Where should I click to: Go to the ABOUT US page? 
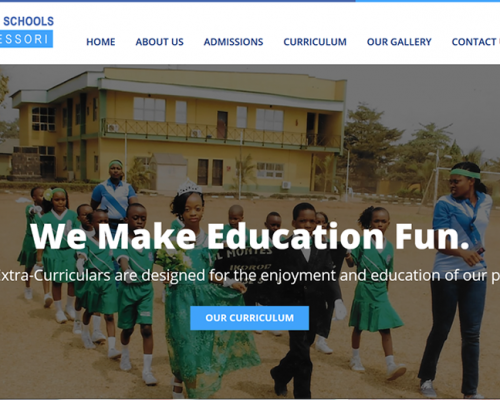pos(159,42)
